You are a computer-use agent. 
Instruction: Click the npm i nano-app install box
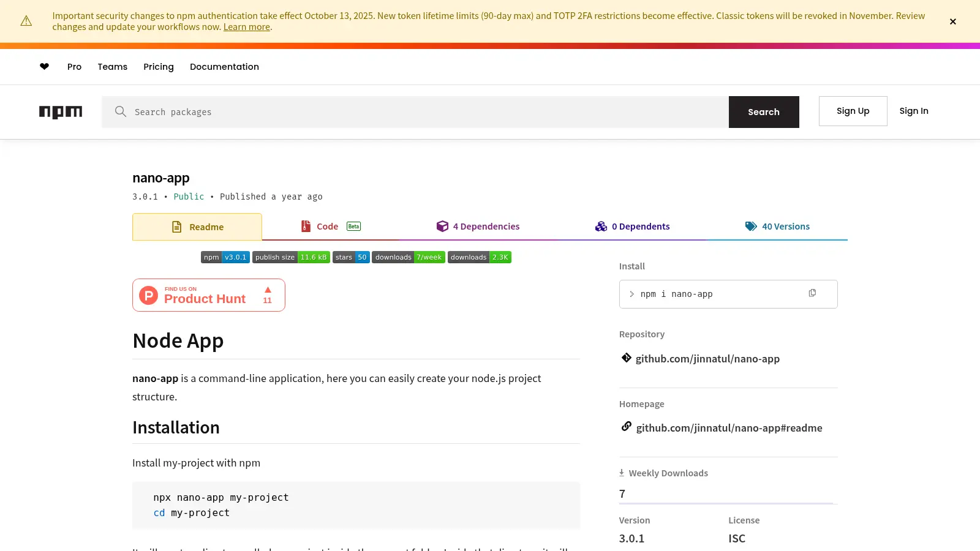(x=728, y=294)
